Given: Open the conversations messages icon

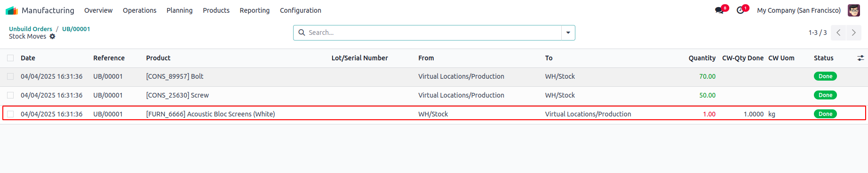Looking at the screenshot, I should click(x=719, y=10).
